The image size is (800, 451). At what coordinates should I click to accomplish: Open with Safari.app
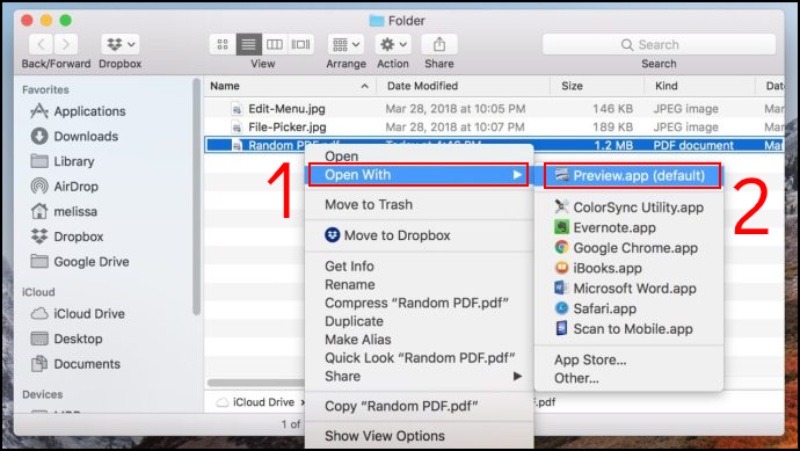point(629,309)
